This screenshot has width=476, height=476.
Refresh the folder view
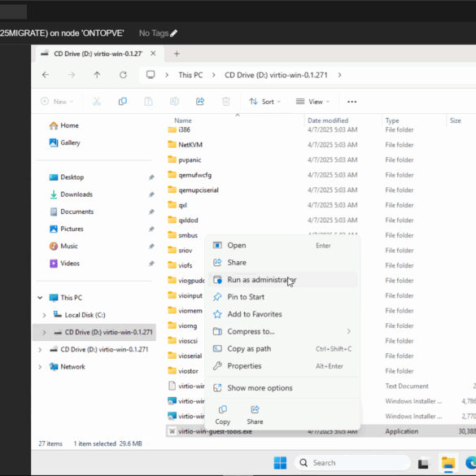point(123,75)
